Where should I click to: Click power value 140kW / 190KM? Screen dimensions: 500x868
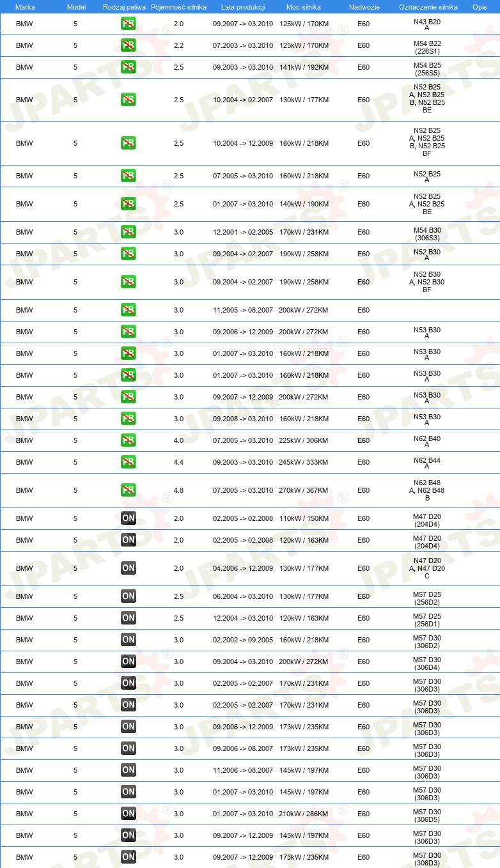pyautogui.click(x=304, y=204)
